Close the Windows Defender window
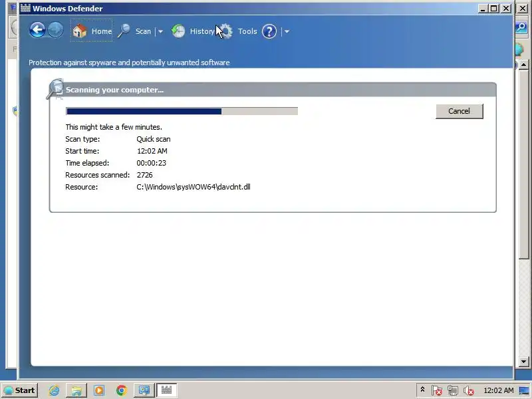 pyautogui.click(x=506, y=9)
